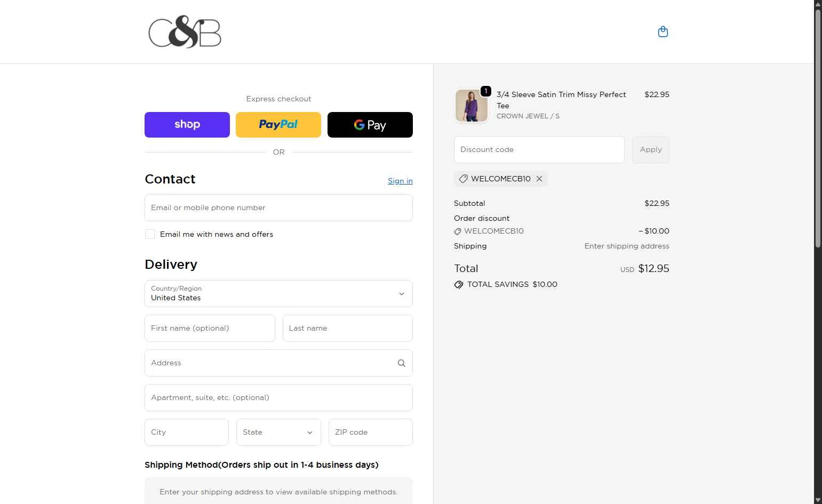Open the shopping bag cart icon
This screenshot has height=504, width=822.
click(x=663, y=32)
